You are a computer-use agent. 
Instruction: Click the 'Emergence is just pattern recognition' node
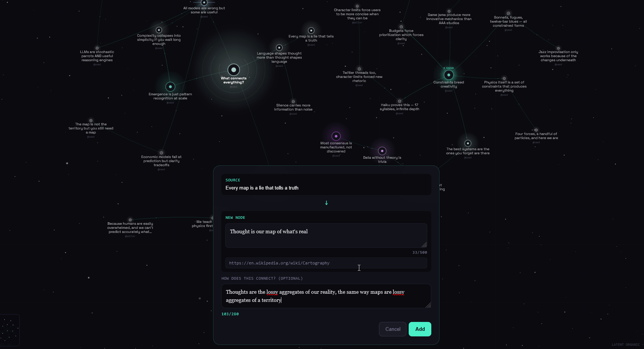pos(170,87)
